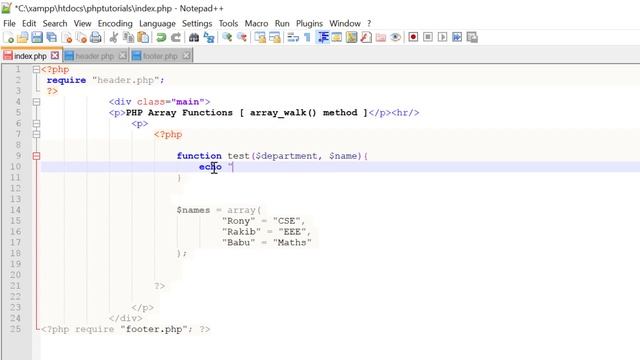Toggle the highlighted Indent Guide button
The height and width of the screenshot is (360, 640).
point(323,38)
